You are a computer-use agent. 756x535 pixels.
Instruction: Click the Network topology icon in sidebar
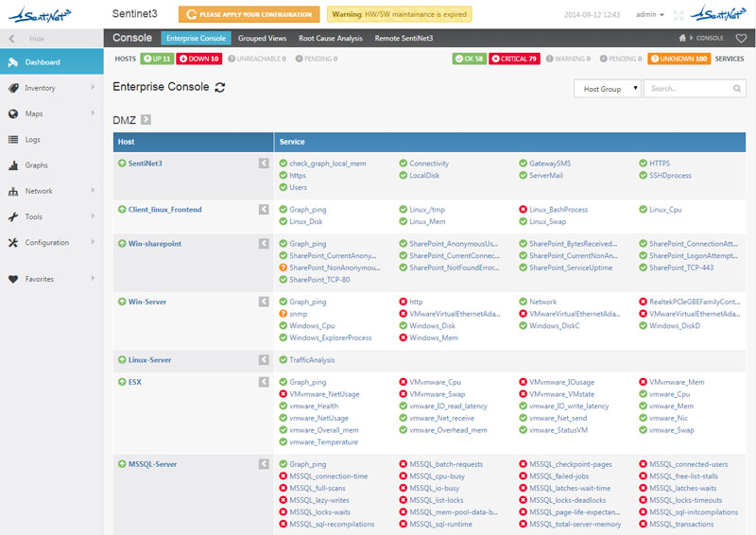coord(13,191)
